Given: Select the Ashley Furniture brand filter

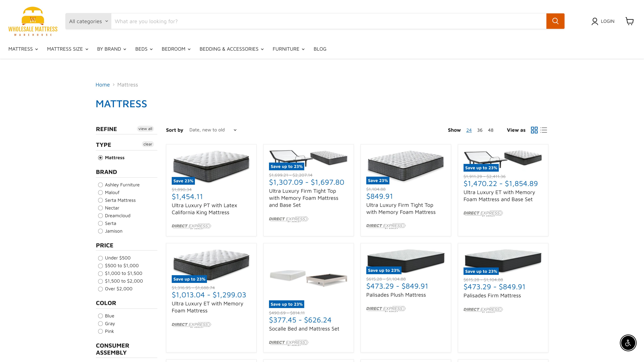Looking at the screenshot, I should pos(101,185).
